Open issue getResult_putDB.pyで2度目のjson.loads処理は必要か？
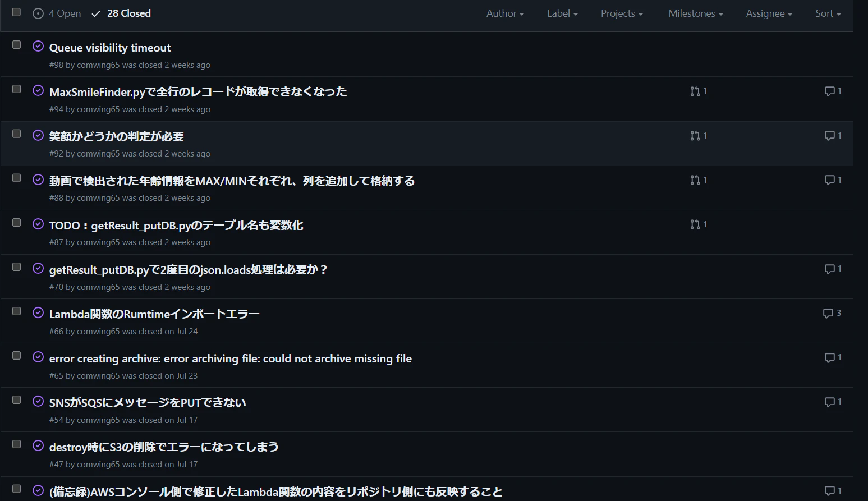The image size is (868, 501). click(x=189, y=269)
